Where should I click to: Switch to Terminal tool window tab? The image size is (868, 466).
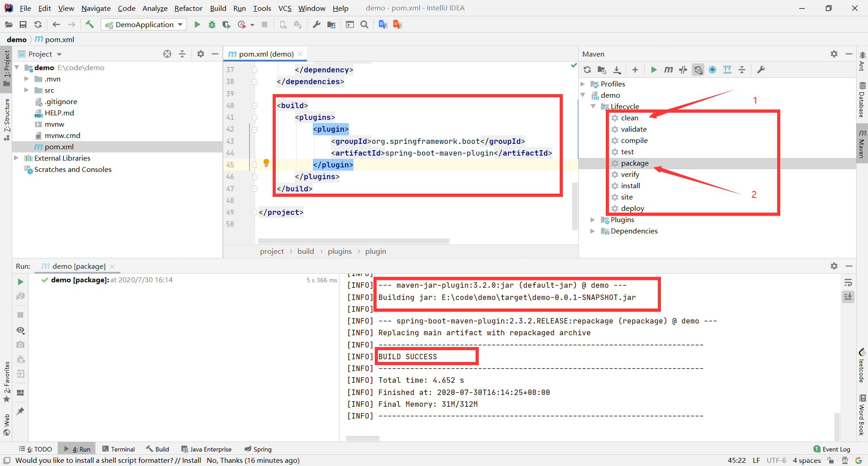[x=118, y=449]
